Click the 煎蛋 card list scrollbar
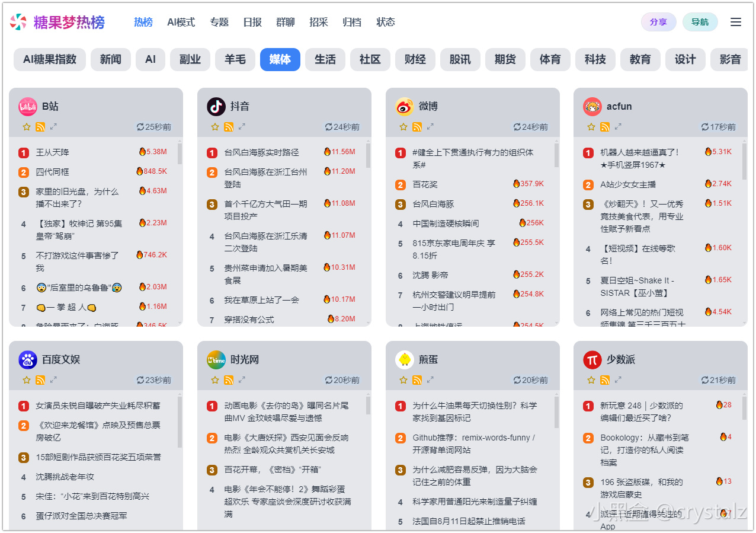Image resolution: width=756 pixels, height=533 pixels. tap(556, 412)
